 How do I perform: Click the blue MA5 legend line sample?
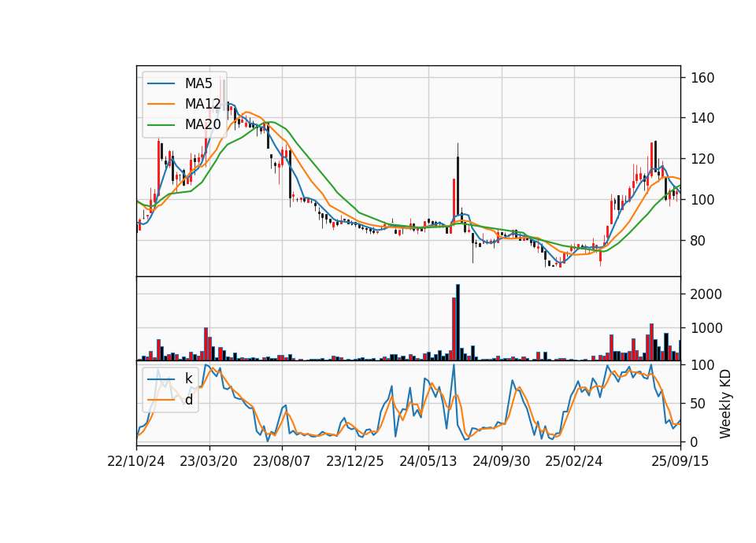tap(161, 83)
